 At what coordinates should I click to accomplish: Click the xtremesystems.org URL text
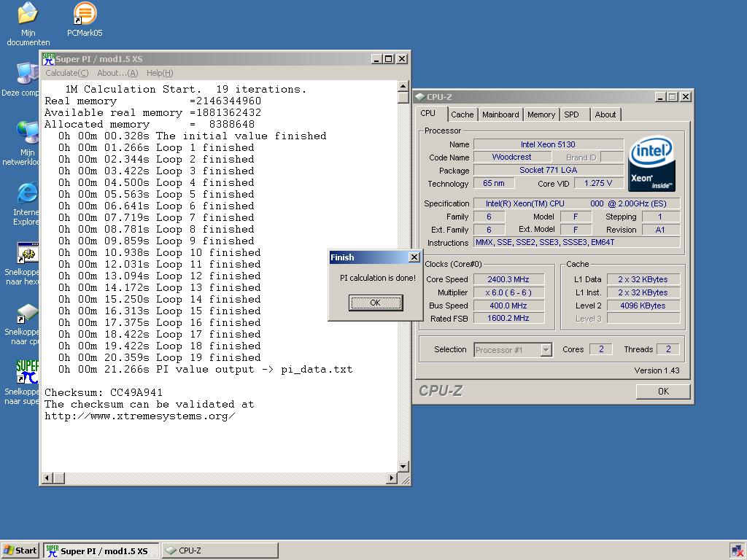(139, 416)
